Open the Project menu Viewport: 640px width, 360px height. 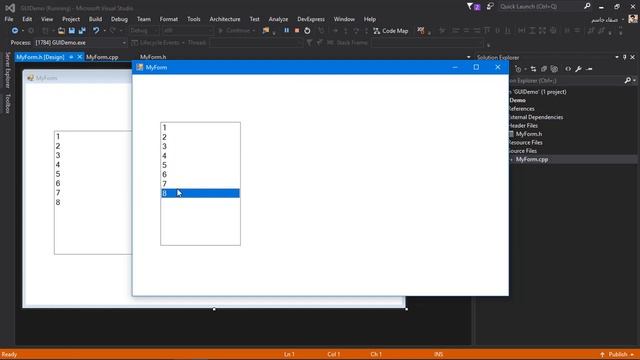pyautogui.click(x=71, y=19)
